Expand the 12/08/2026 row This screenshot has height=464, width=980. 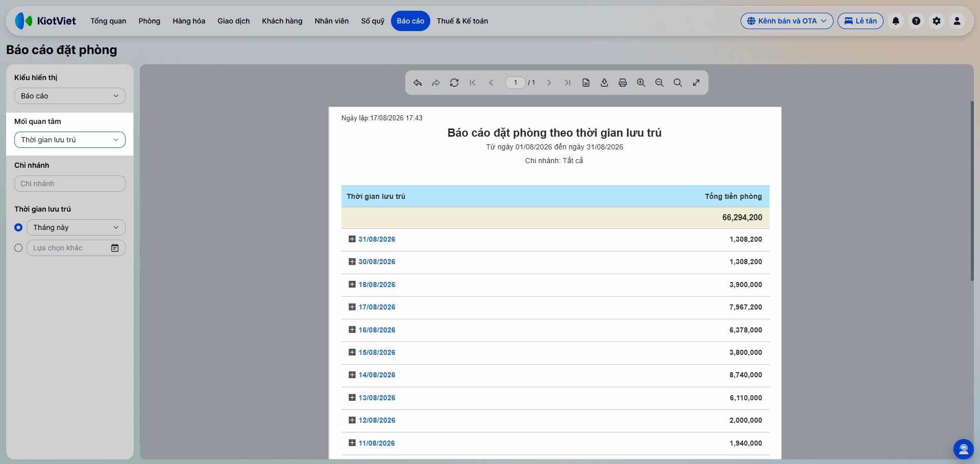click(352, 420)
